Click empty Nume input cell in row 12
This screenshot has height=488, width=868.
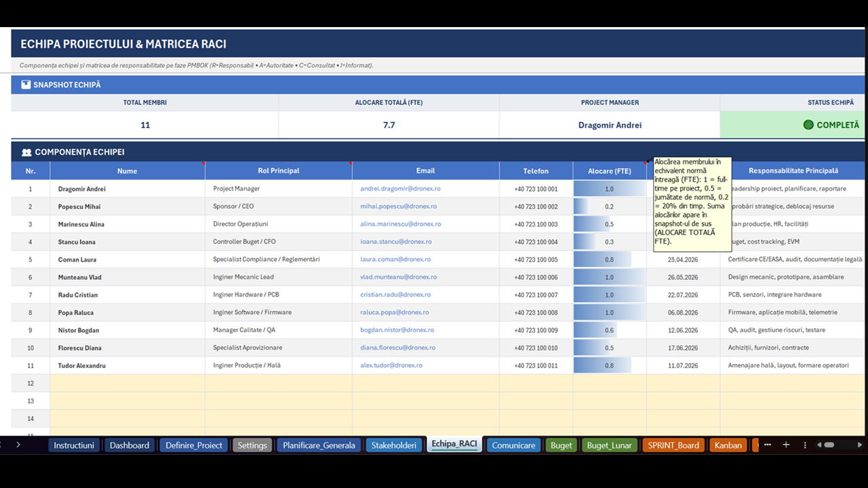(127, 383)
